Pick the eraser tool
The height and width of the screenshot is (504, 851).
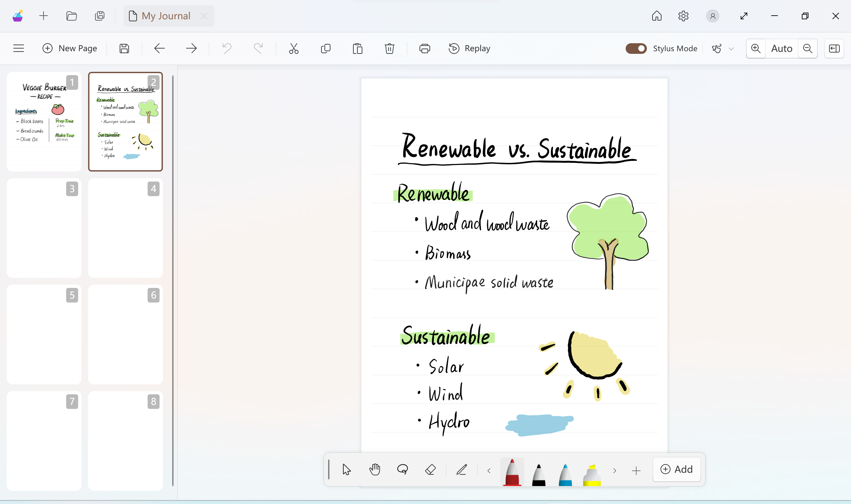[x=430, y=470]
